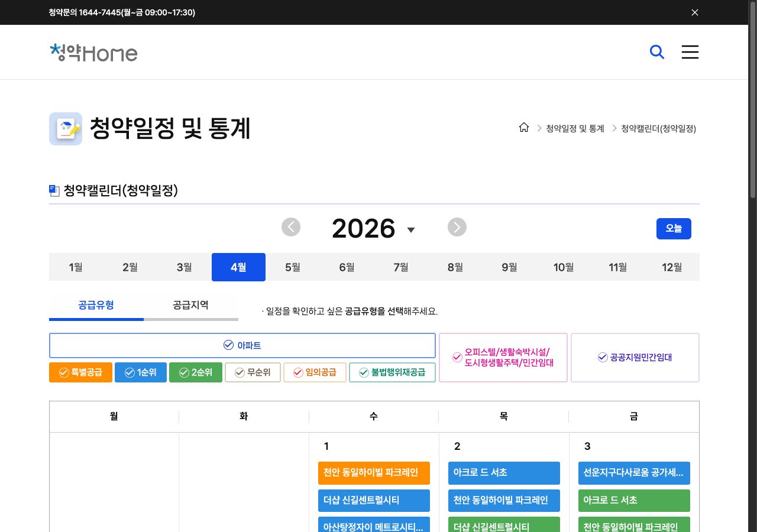The height and width of the screenshot is (532, 757).
Task: Select the 9월 month tab
Action: point(510,267)
